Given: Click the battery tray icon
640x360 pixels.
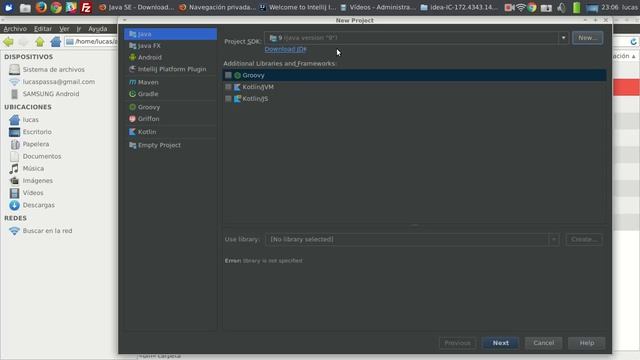Looking at the screenshot, I should point(576,7).
